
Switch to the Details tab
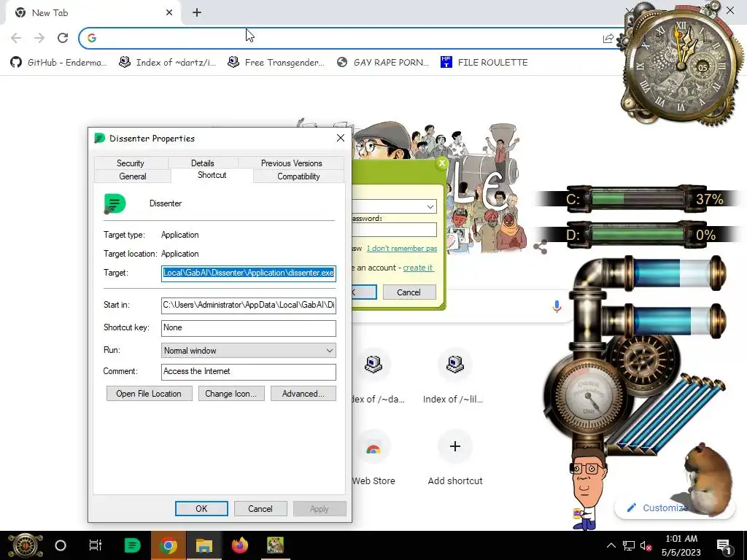(203, 163)
